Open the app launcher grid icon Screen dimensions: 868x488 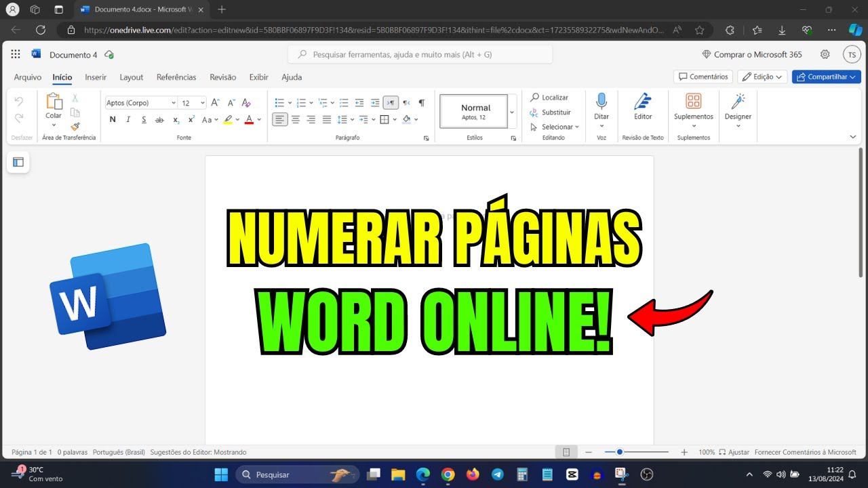tap(16, 54)
